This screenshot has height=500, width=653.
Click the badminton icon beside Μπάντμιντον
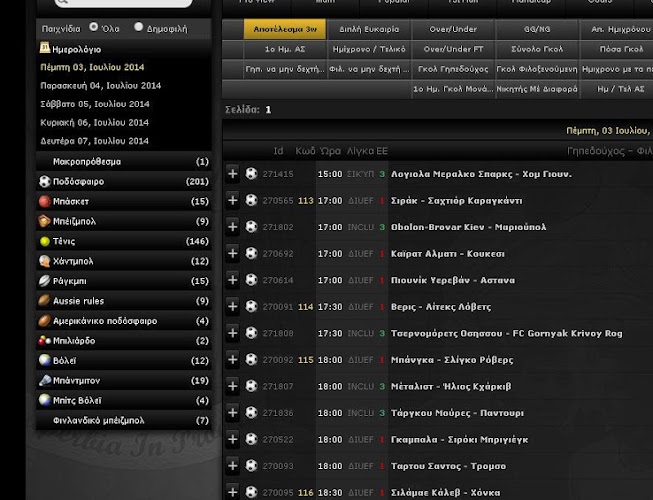click(x=45, y=381)
